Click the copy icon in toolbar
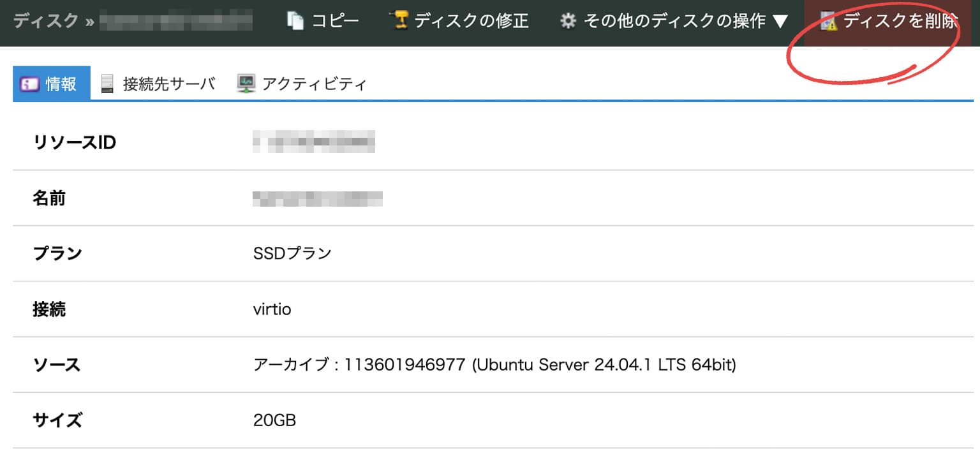Viewport: 980px width, 458px height. click(x=295, y=21)
